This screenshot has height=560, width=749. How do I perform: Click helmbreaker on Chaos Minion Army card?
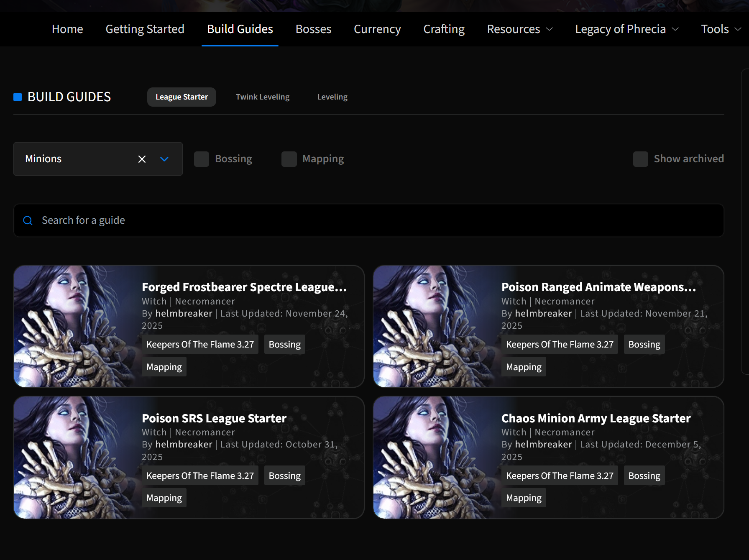[543, 445]
